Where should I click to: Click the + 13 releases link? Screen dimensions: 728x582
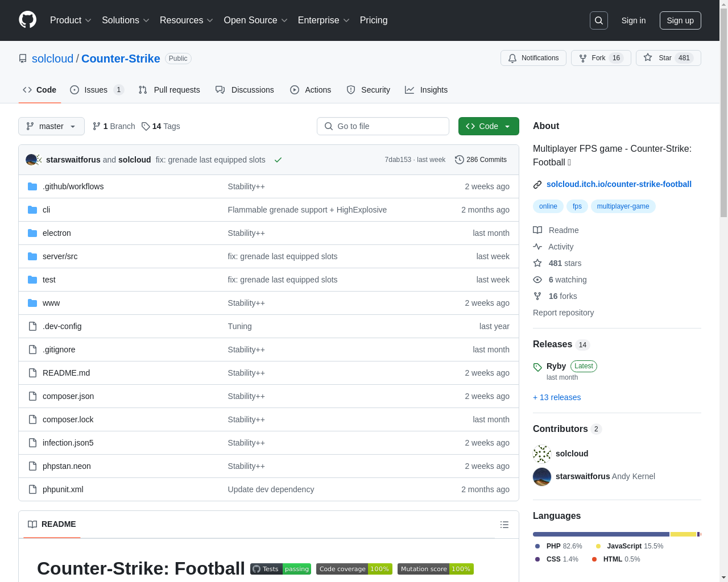pyautogui.click(x=557, y=397)
